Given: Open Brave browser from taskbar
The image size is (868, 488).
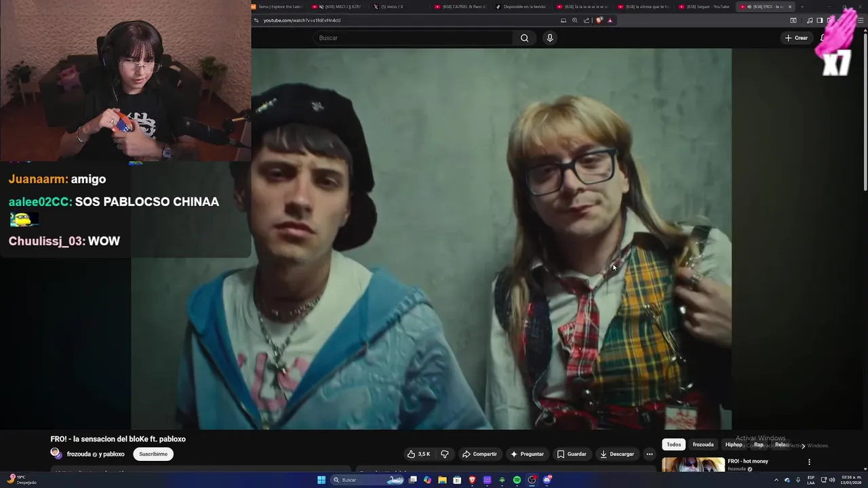Looking at the screenshot, I should pos(472,480).
